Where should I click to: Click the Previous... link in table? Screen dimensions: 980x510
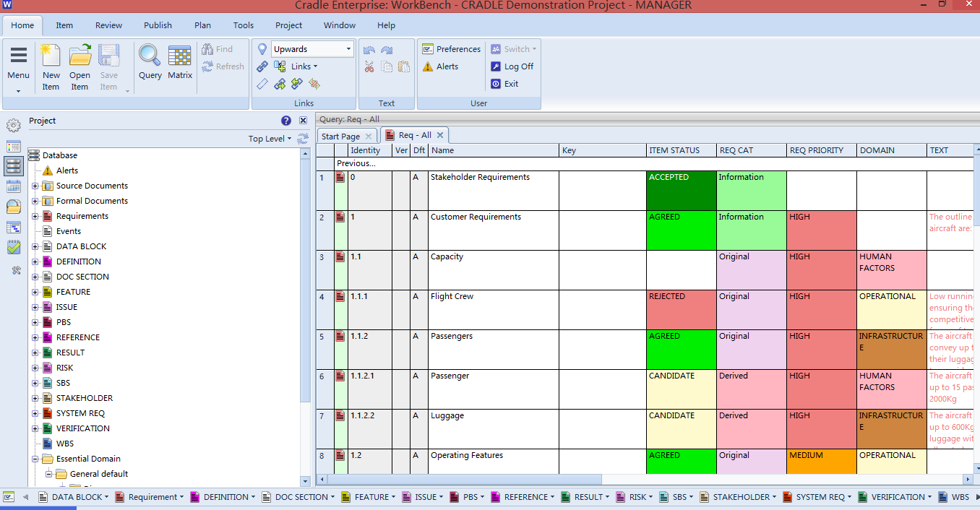[x=356, y=164]
